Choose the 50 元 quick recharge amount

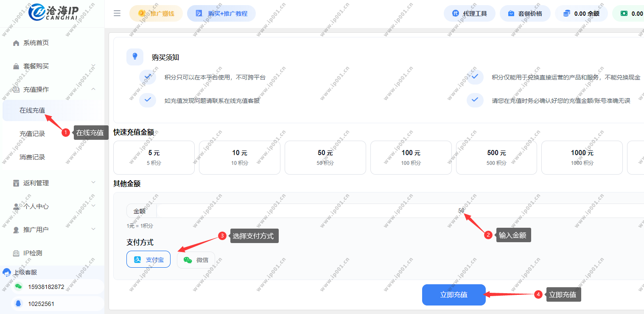325,158
